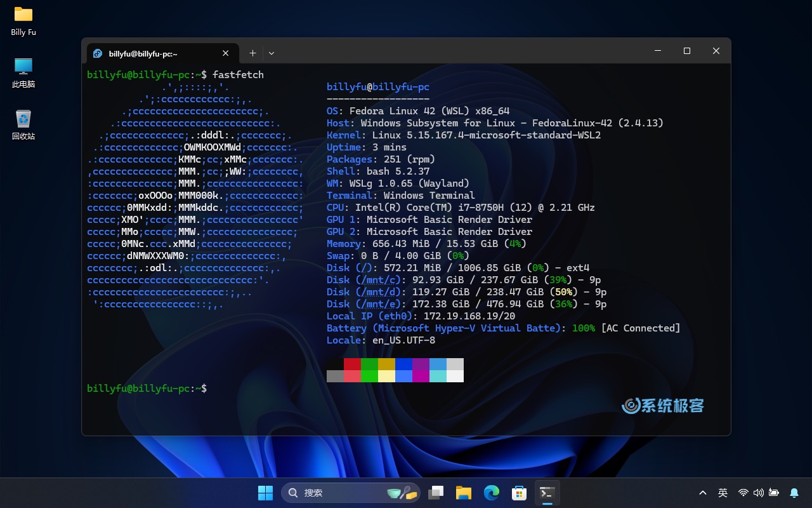
Task: Click the cyan block in the palette
Action: 438,376
